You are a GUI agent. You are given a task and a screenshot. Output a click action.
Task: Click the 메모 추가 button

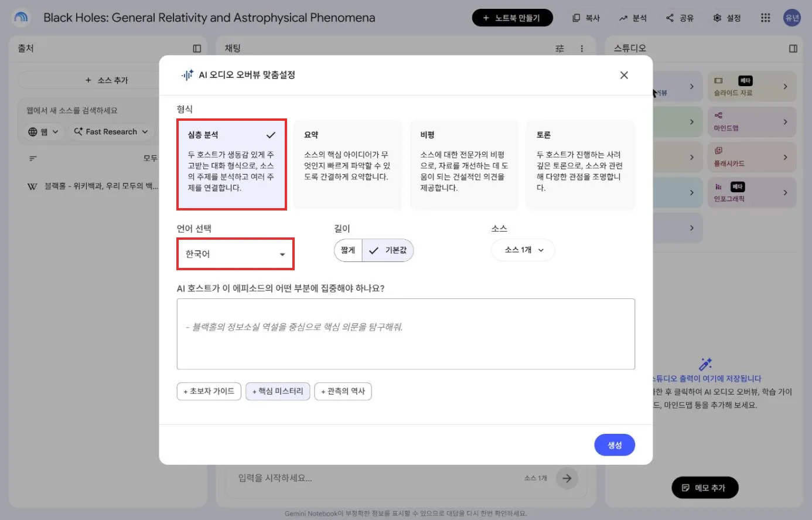coord(705,488)
